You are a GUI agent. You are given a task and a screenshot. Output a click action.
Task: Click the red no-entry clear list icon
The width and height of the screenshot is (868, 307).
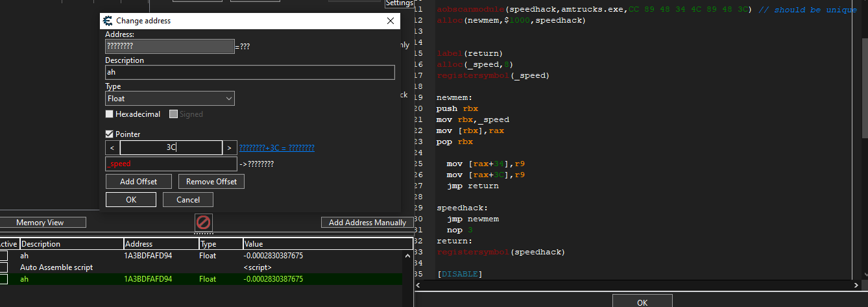pos(203,223)
